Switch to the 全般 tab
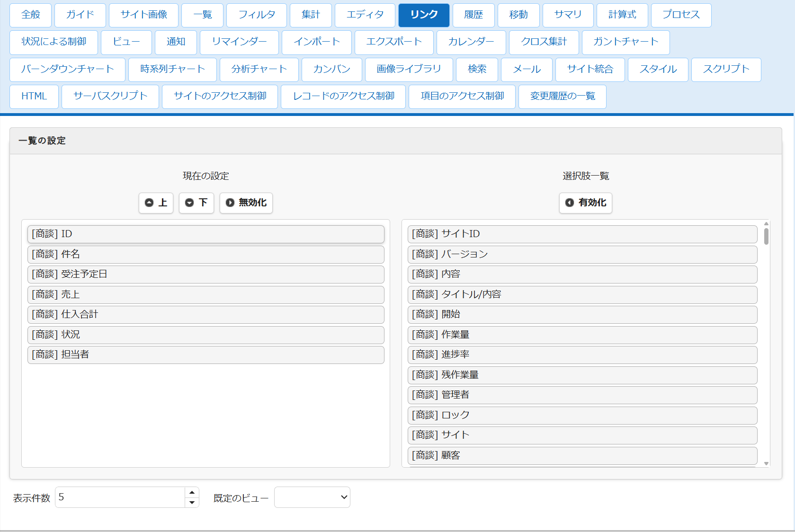This screenshot has height=532, width=795. coord(31,15)
